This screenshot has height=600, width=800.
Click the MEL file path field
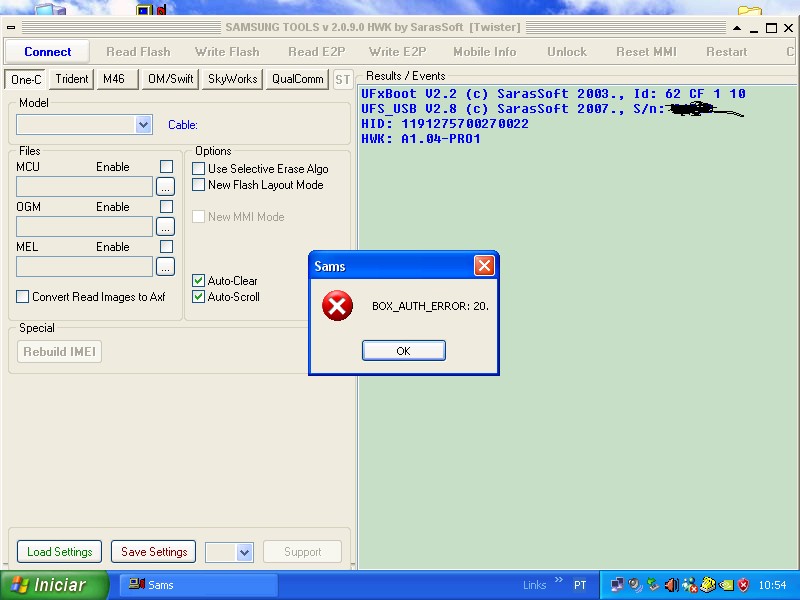coord(85,266)
